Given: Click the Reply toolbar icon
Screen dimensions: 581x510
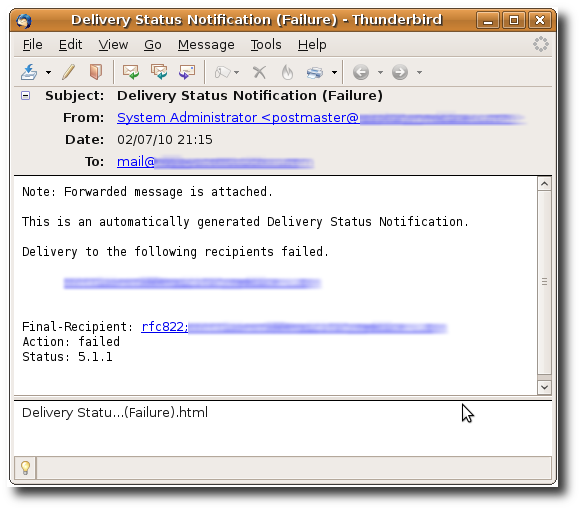Looking at the screenshot, I should pos(131,72).
